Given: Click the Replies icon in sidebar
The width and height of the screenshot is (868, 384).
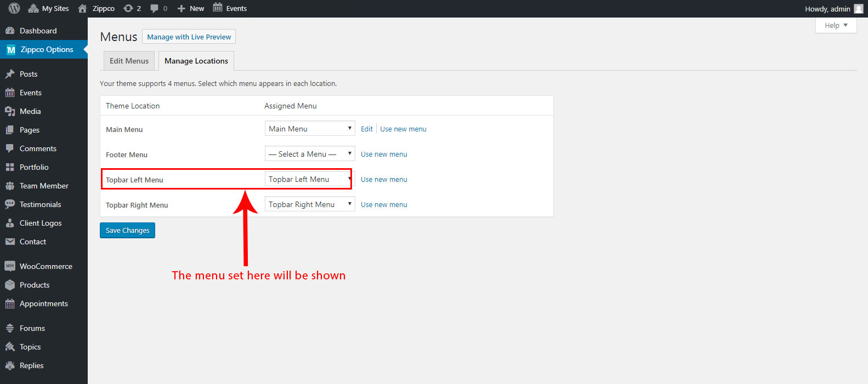Looking at the screenshot, I should point(10,365).
